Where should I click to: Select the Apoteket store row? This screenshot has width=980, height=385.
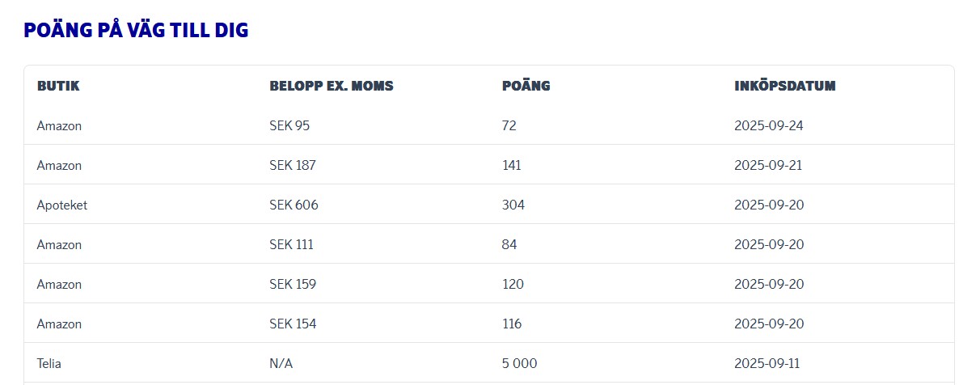(62, 205)
